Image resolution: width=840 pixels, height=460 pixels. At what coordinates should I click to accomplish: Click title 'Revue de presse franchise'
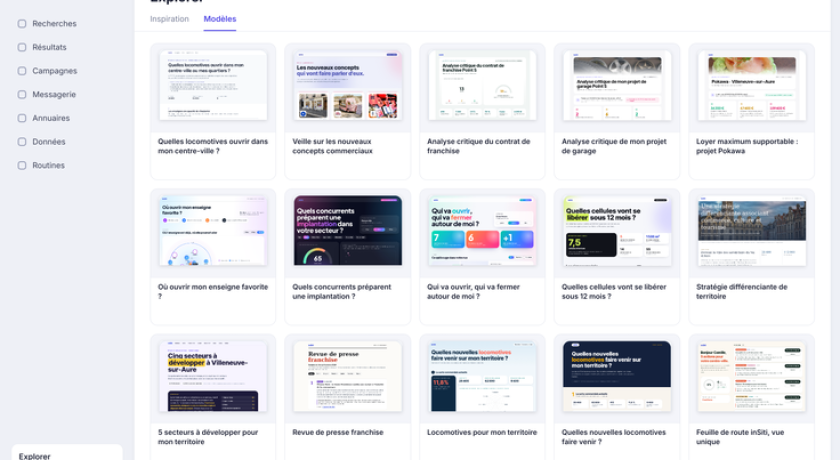(338, 432)
